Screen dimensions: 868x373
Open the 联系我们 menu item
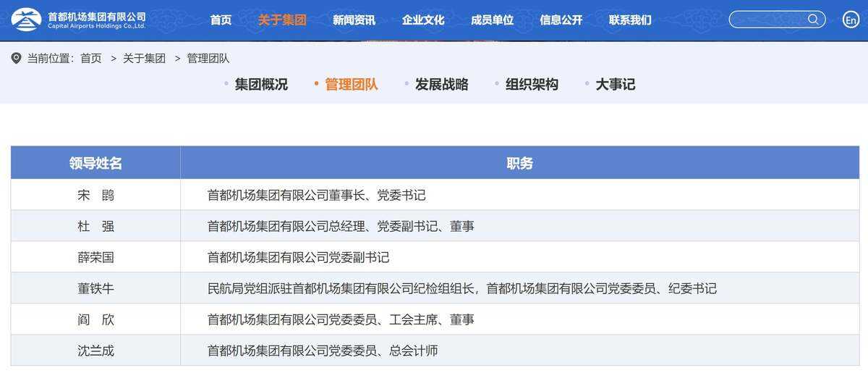coord(630,20)
